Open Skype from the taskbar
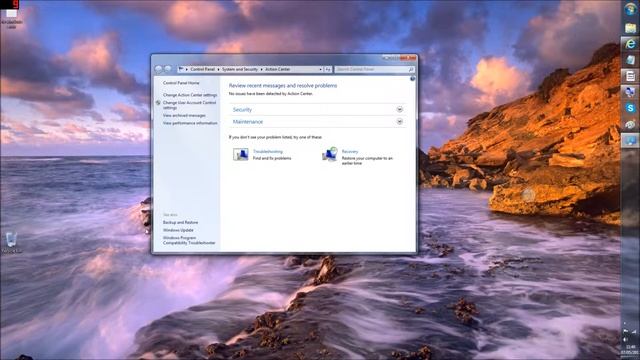This screenshot has width=640, height=360. coord(630,108)
